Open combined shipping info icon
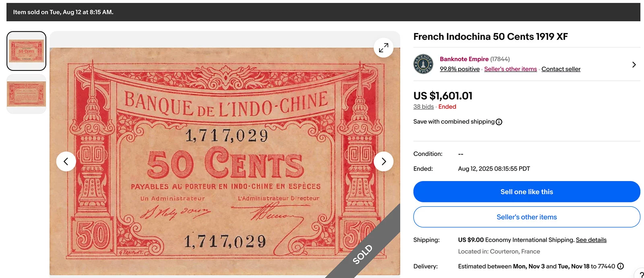 (x=499, y=122)
